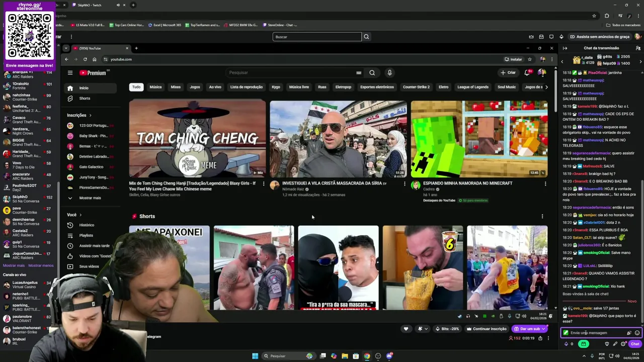The height and width of the screenshot is (362, 644).
Task: Open stream three-dot options menu
Action: coord(549,338)
